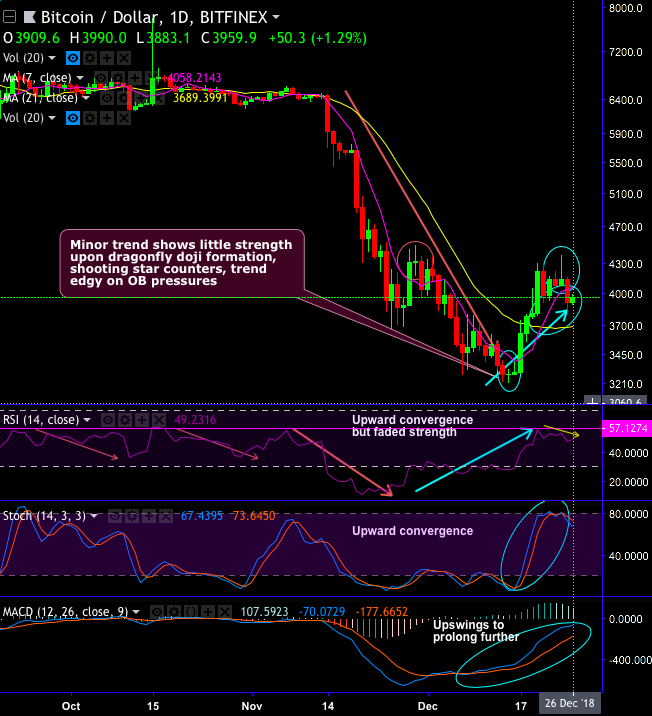The height and width of the screenshot is (716, 652).
Task: Click the MA value 4058.2143
Action: point(195,78)
